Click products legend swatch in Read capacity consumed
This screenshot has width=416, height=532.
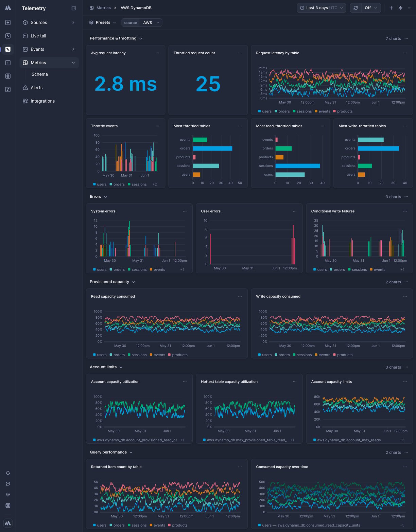pyautogui.click(x=169, y=355)
